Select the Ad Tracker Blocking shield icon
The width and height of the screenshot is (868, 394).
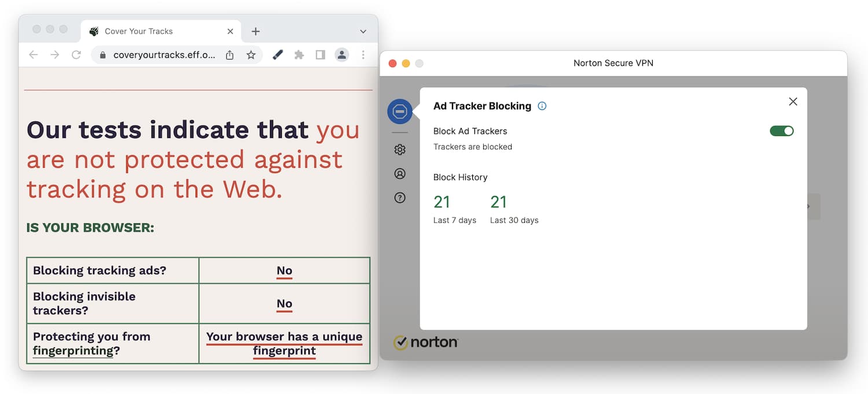click(400, 111)
